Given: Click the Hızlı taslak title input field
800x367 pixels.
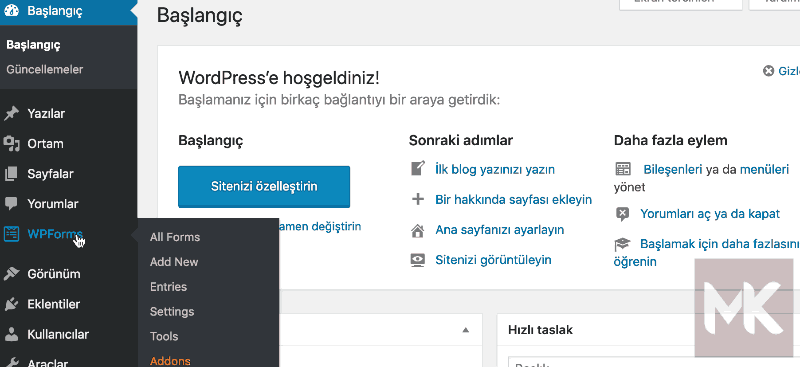Looking at the screenshot, I should pos(654,362).
